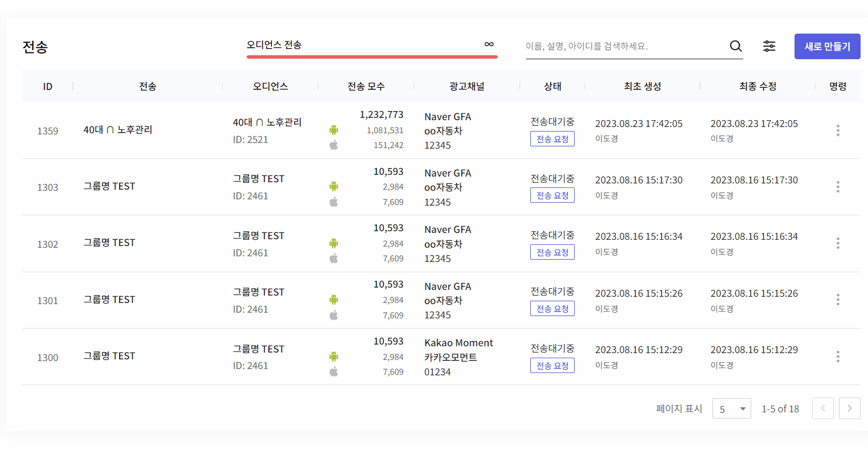
Task: Click 전송 요청 for Kakao Moment row
Action: pos(552,366)
